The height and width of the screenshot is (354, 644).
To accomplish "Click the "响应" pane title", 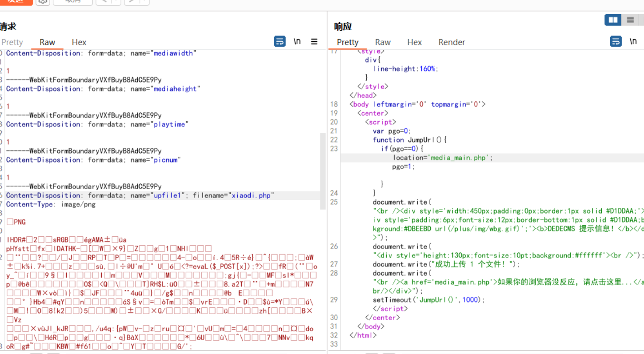I will (x=343, y=27).
